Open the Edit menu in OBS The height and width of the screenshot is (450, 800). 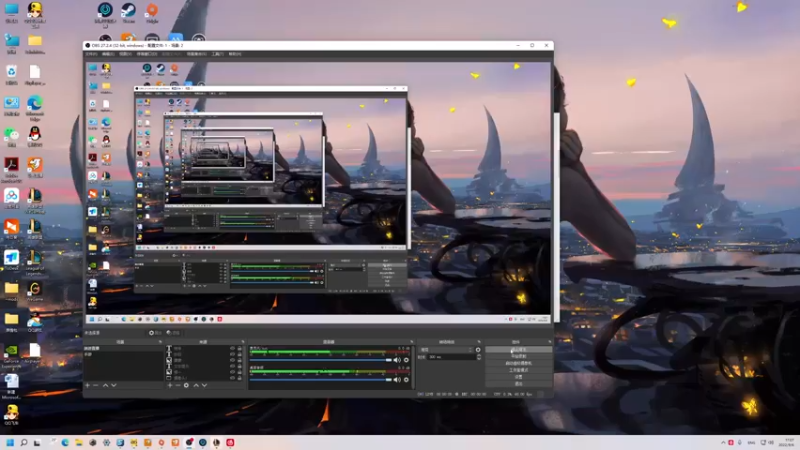pyautogui.click(x=108, y=54)
